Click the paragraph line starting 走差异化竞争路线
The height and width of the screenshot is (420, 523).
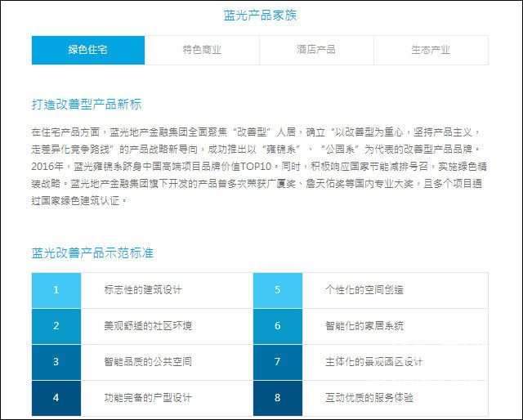click(256, 149)
